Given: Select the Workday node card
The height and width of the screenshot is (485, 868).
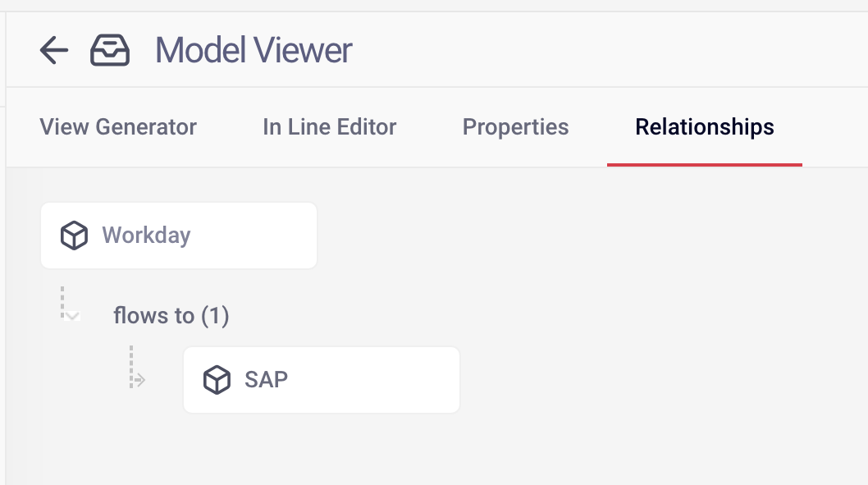Looking at the screenshot, I should 179,236.
